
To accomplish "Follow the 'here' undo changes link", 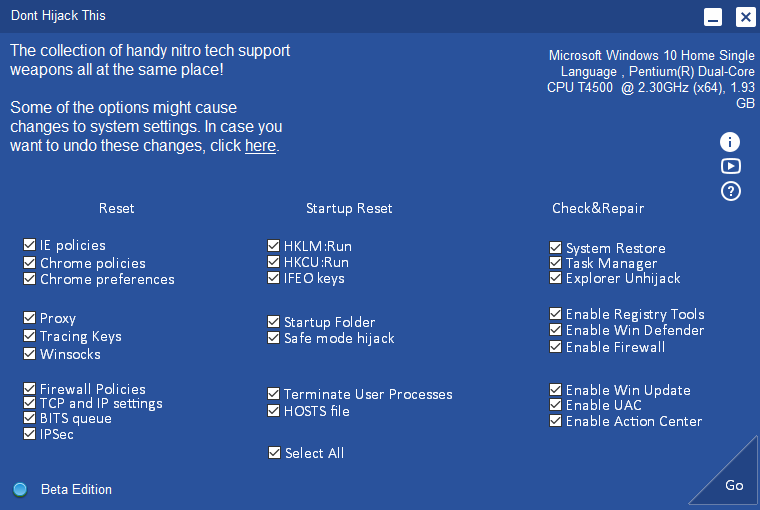I will (x=260, y=145).
